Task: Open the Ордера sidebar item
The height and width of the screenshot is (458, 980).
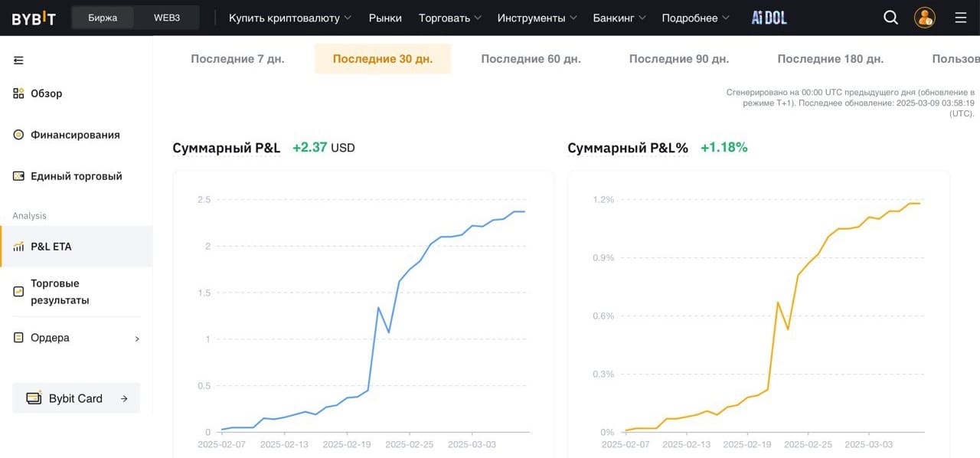Action: (x=77, y=338)
